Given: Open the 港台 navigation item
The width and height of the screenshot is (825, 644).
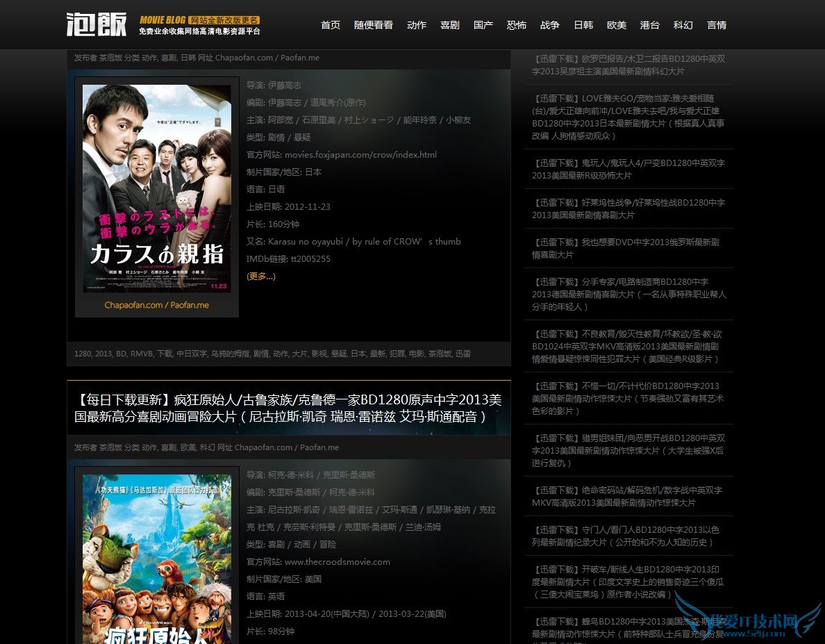Looking at the screenshot, I should pyautogui.click(x=650, y=25).
